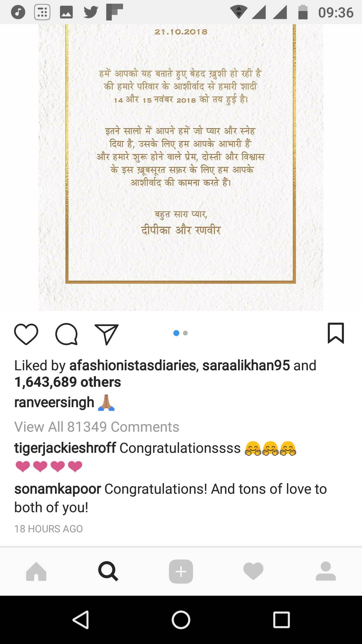
Task: Tap the Android recent apps square button
Action: pyautogui.click(x=281, y=620)
